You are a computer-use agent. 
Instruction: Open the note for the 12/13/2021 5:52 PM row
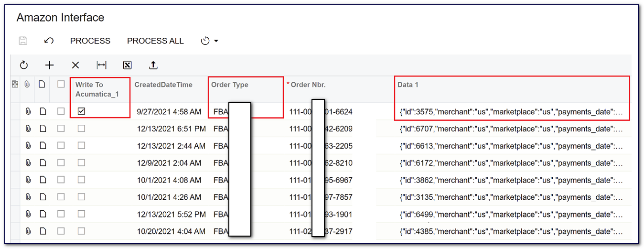(43, 214)
